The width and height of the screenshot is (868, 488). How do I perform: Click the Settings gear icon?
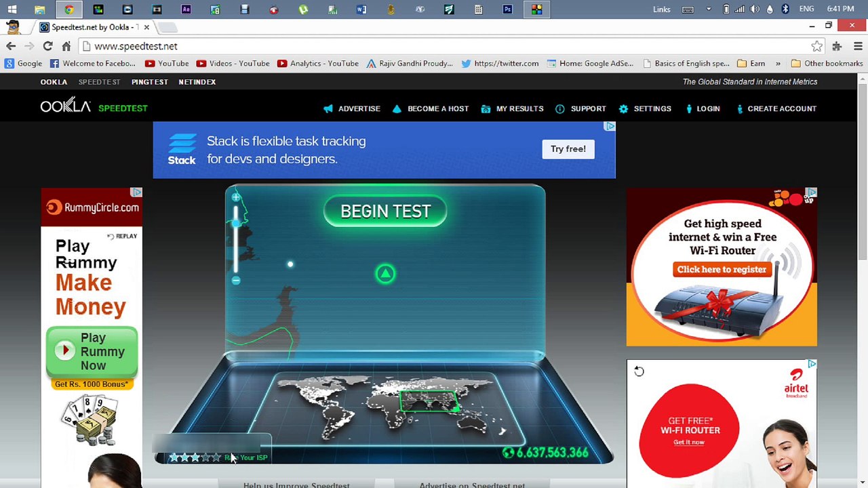click(623, 108)
